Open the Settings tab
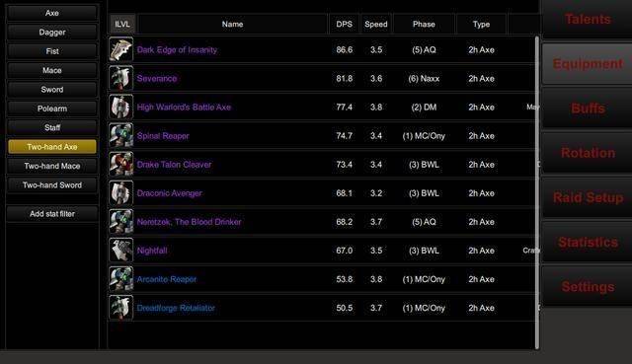The height and width of the screenshot is (364, 632). pos(588,287)
